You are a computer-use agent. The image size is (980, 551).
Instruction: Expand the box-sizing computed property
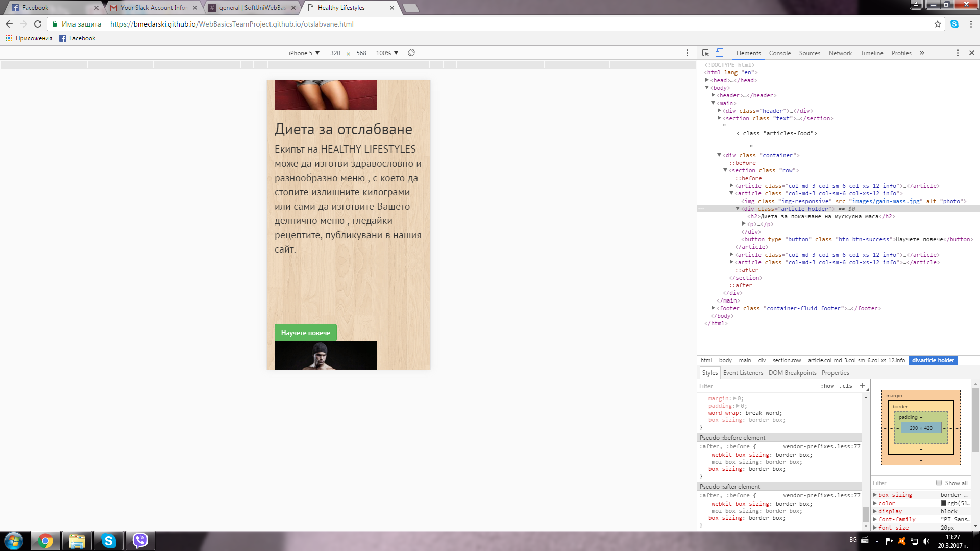click(x=875, y=495)
